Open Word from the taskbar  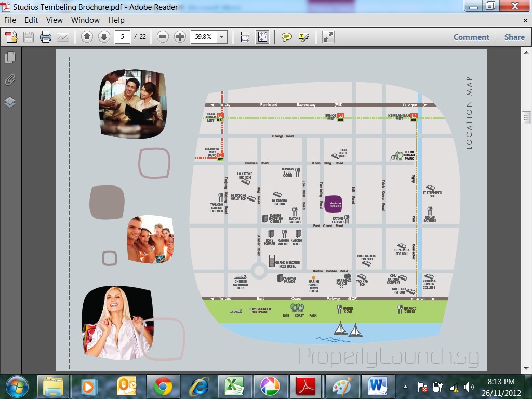[378, 387]
